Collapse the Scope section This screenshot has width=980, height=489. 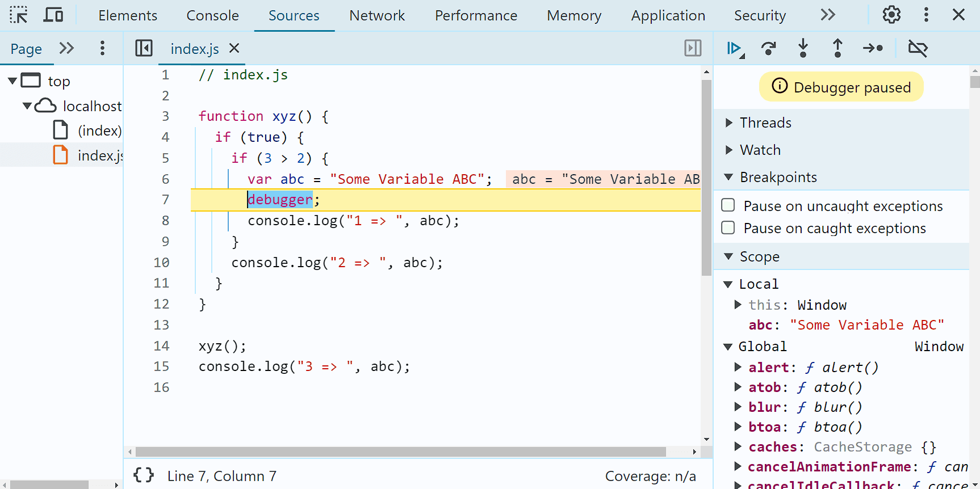click(x=728, y=256)
